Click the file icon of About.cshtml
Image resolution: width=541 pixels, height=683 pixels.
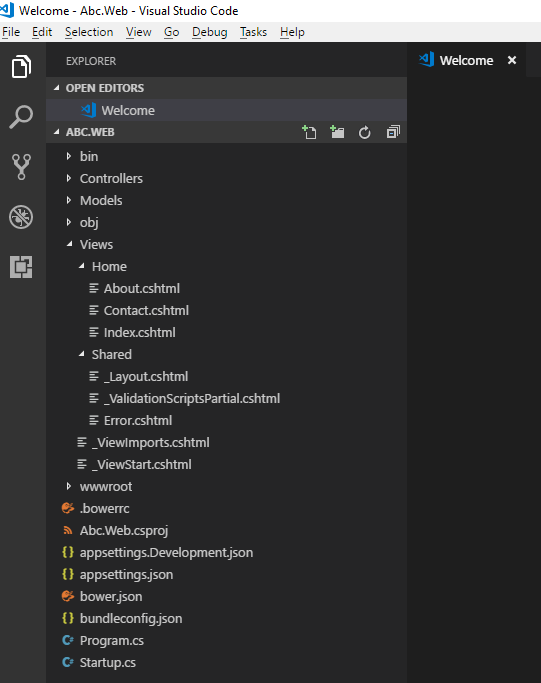pyautogui.click(x=94, y=288)
